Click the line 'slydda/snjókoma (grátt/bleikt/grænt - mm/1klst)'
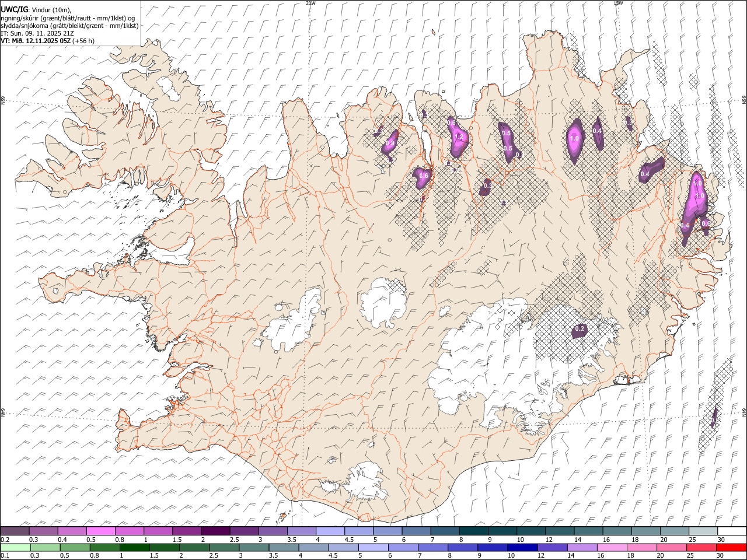 click(69, 26)
